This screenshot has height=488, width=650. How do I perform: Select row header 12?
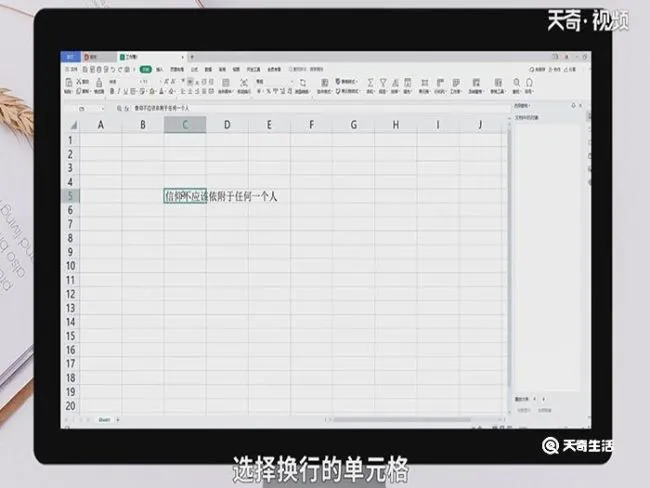[70, 294]
